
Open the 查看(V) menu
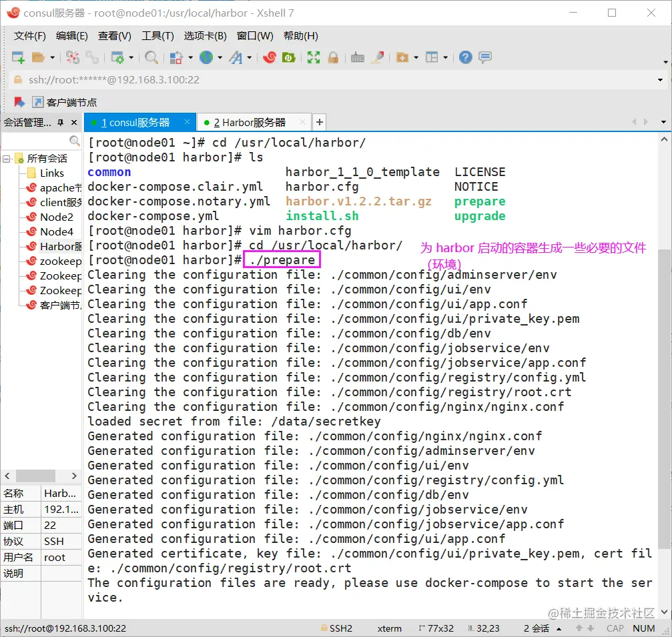coord(114,35)
